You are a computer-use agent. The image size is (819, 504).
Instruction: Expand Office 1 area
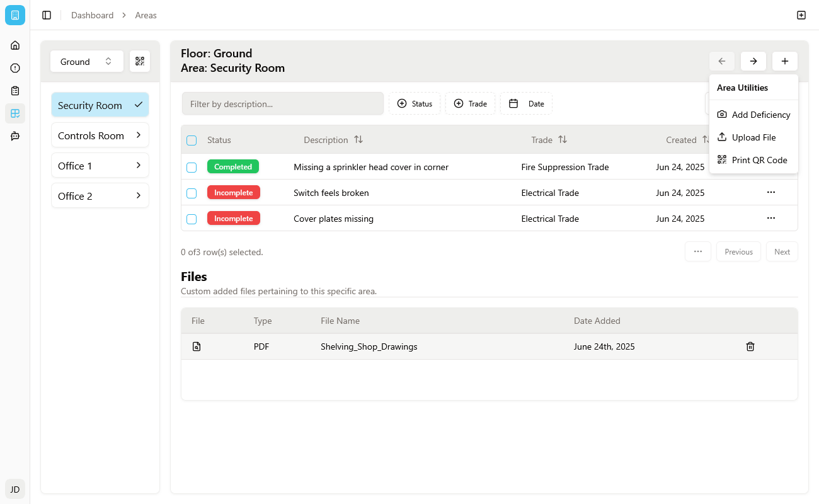tap(100, 166)
